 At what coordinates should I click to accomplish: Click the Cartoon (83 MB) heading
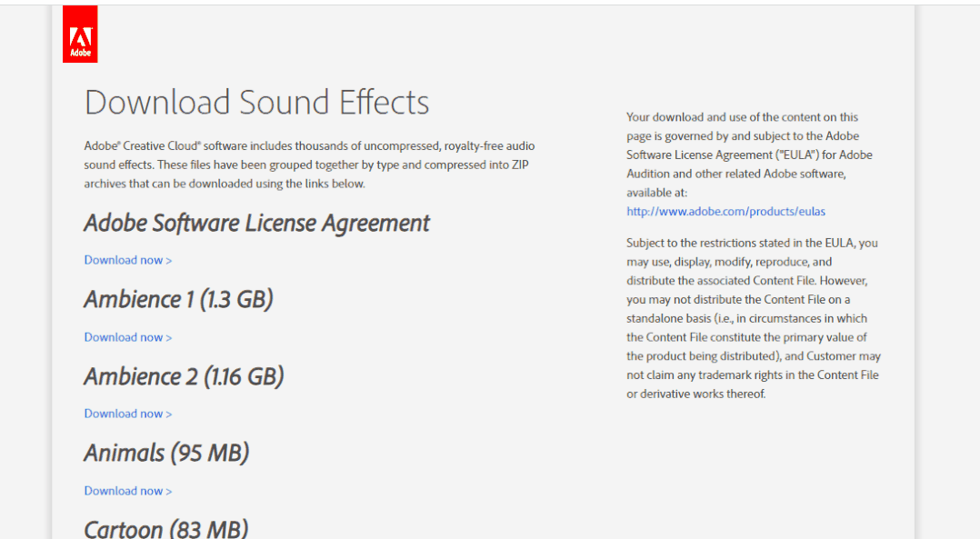(165, 527)
